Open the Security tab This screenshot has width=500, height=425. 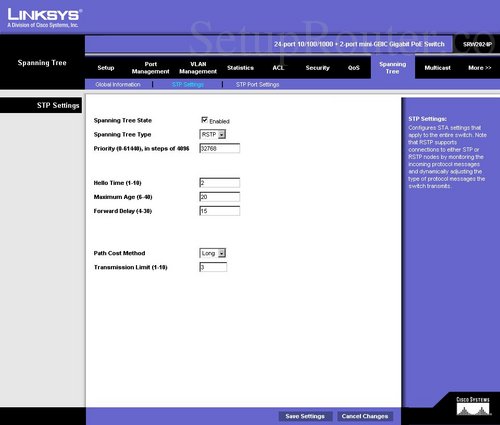317,68
